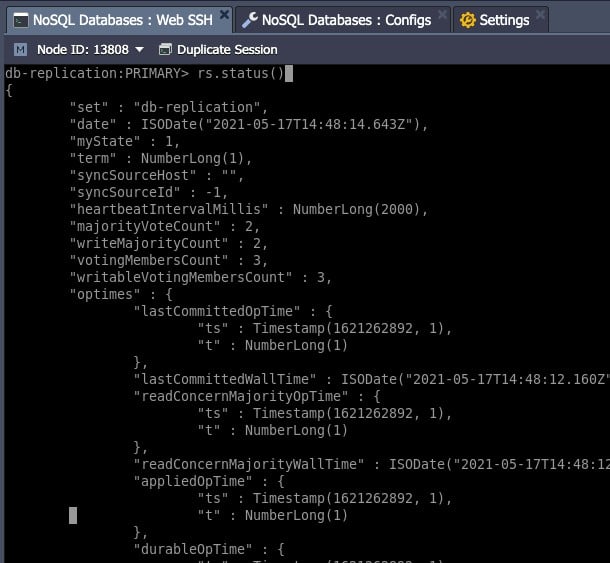This screenshot has height=563, width=610.
Task: Click the wrench icon on Configs tab
Action: click(249, 20)
